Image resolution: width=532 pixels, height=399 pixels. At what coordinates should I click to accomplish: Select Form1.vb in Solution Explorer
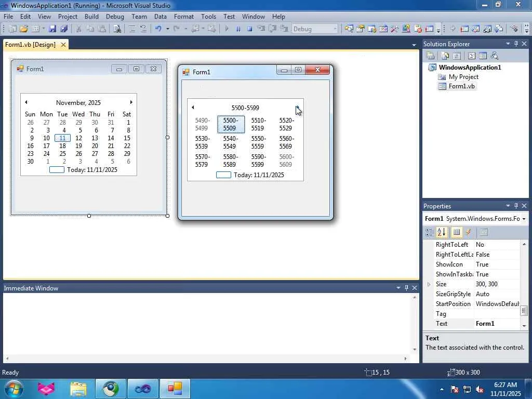tap(461, 86)
